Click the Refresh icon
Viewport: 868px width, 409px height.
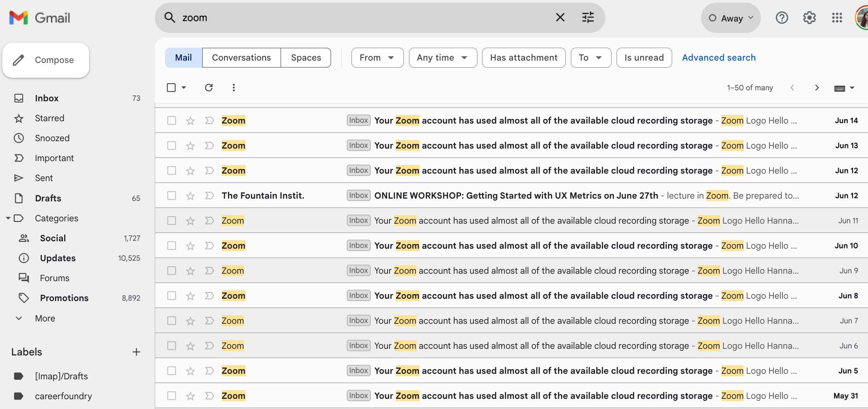click(209, 88)
